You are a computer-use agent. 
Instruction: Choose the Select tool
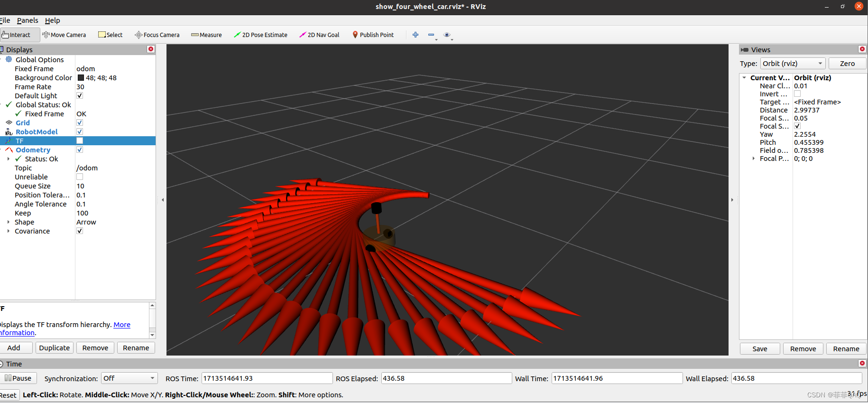110,35
